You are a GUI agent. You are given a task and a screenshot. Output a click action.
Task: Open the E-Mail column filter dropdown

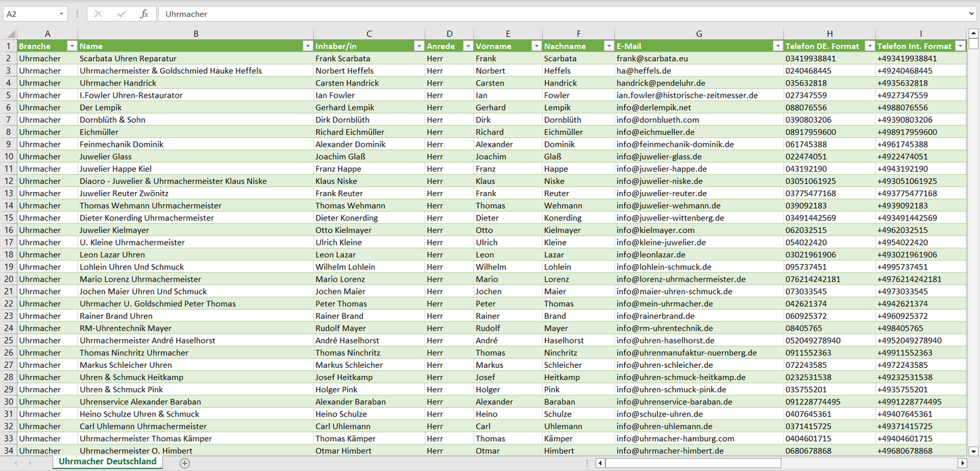point(777,46)
